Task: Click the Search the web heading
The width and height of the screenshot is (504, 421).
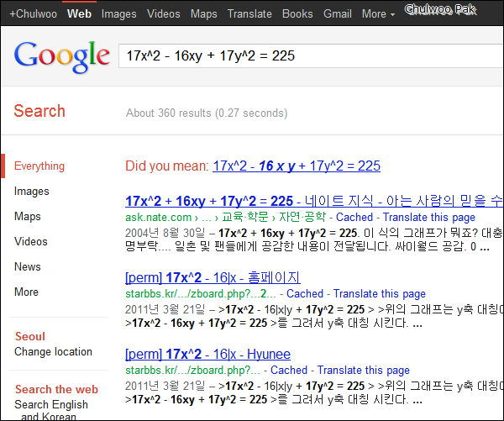Action: (56, 389)
